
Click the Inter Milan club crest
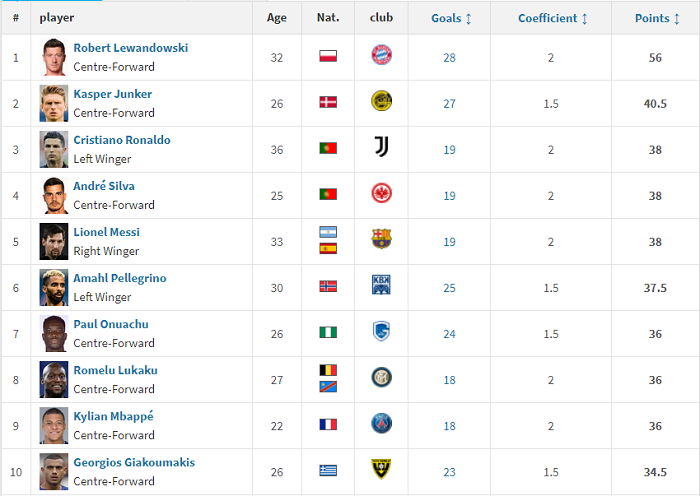click(x=381, y=378)
